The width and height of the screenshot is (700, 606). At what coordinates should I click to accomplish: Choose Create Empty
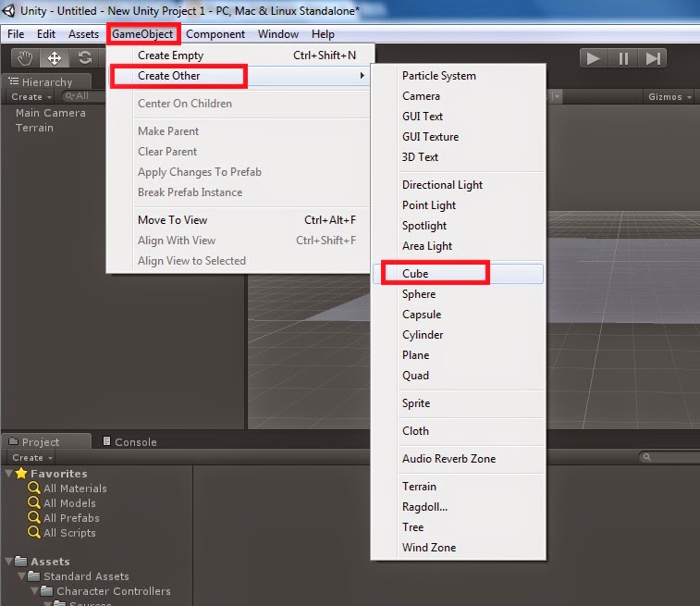(240, 56)
